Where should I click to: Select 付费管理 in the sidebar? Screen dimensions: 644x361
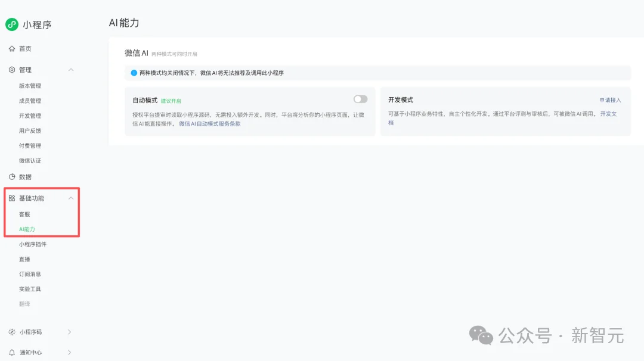click(30, 145)
